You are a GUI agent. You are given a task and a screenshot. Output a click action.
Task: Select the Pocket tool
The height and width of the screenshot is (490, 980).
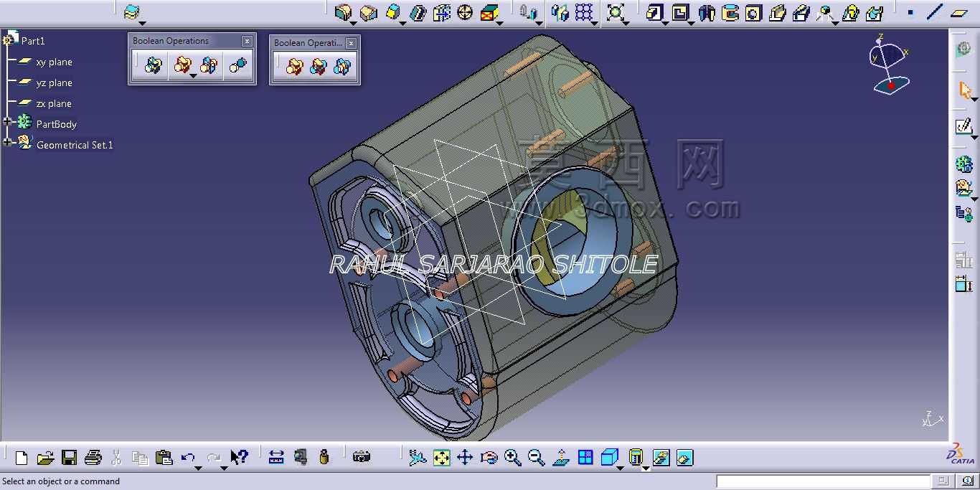coord(680,12)
